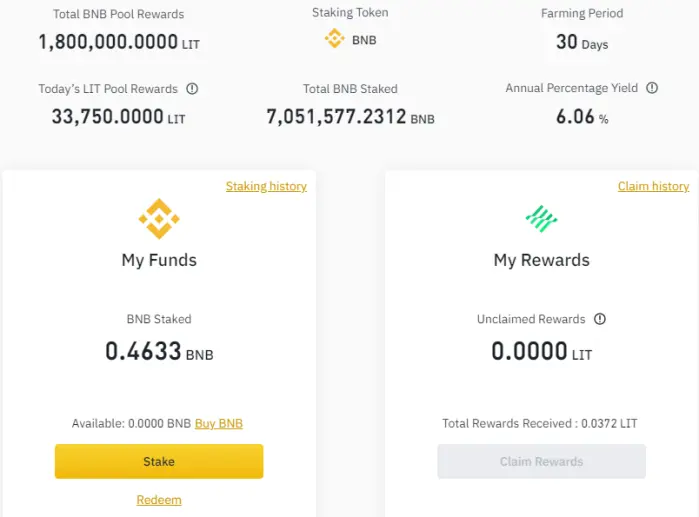699x517 pixels.
Task: Click the Total BNB Staked label
Action: pos(350,89)
